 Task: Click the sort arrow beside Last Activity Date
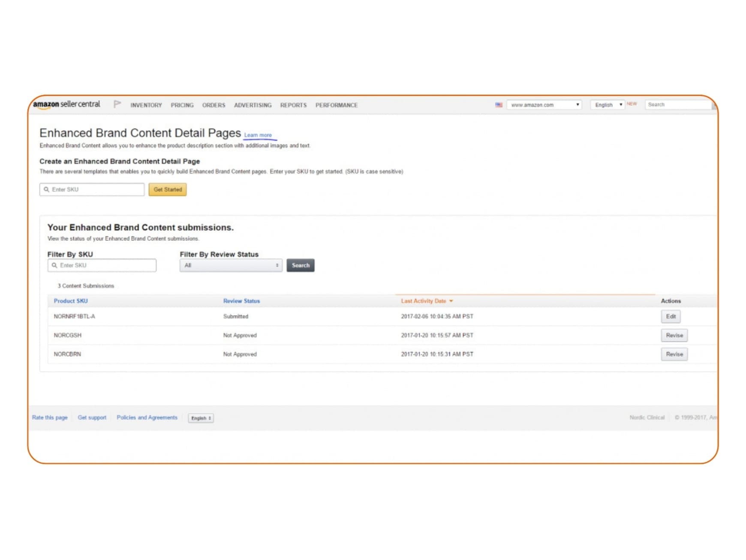tap(451, 301)
